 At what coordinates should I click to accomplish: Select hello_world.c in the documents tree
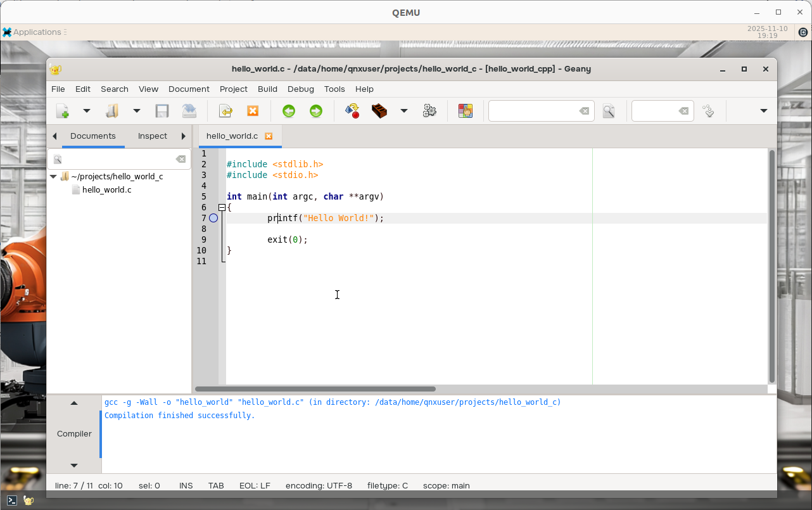coord(106,189)
